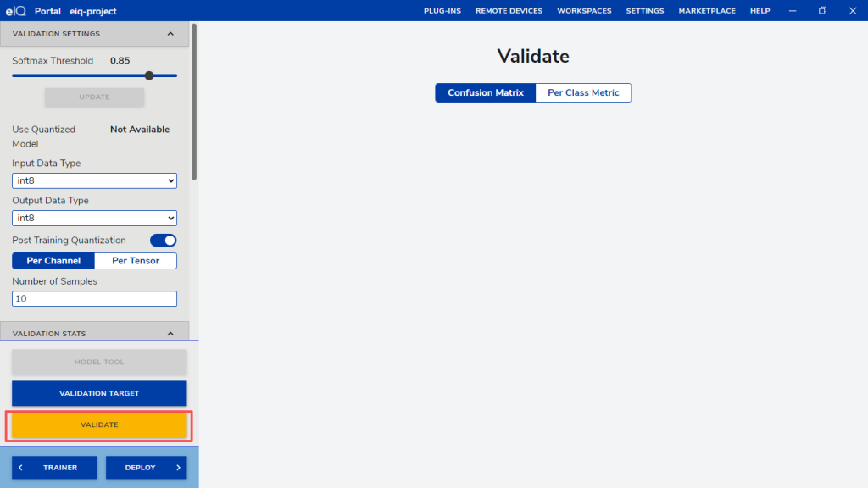Click the yellow Validate button
Viewport: 868px width, 488px height.
pos(99,424)
